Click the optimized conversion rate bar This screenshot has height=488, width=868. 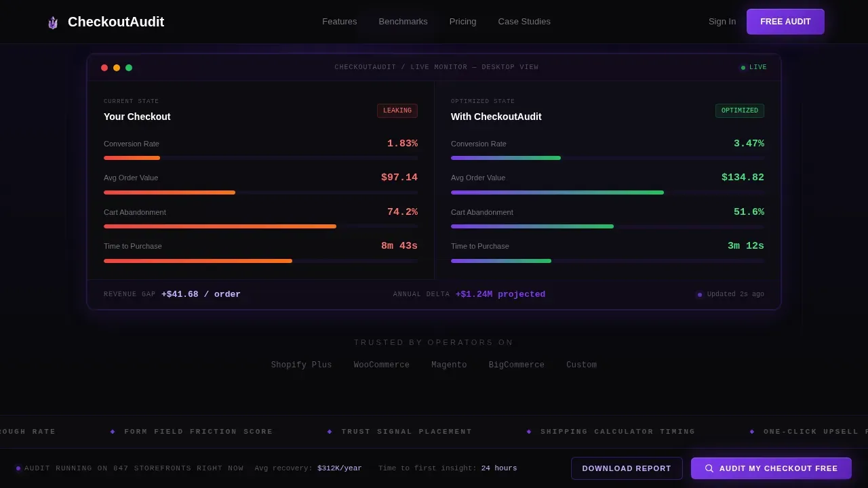608,158
